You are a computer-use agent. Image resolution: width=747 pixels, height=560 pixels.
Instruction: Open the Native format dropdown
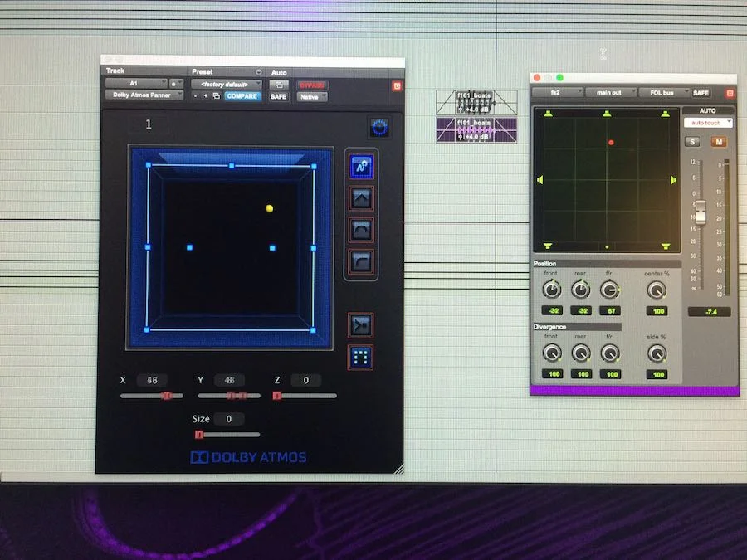[312, 97]
